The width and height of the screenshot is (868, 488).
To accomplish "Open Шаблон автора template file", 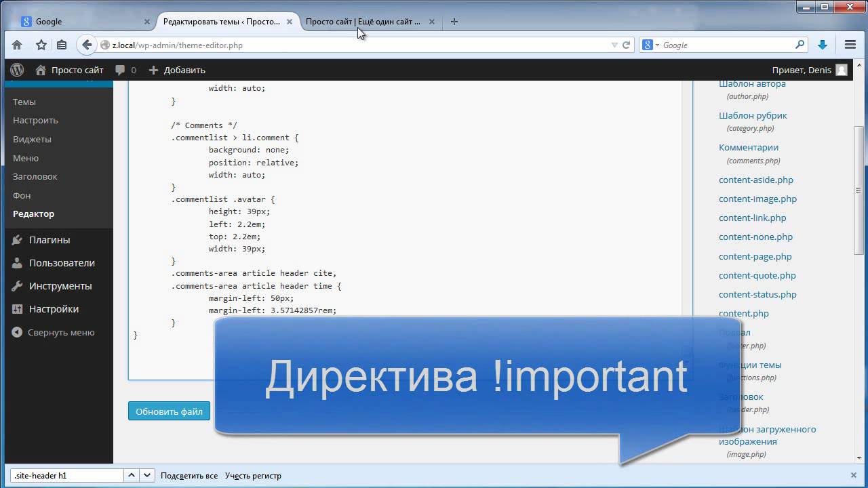I will 752,83.
